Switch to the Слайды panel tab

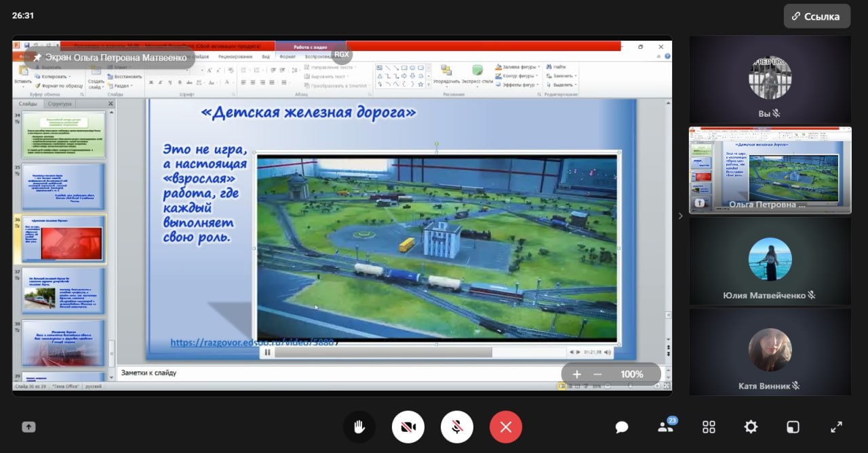click(x=28, y=104)
